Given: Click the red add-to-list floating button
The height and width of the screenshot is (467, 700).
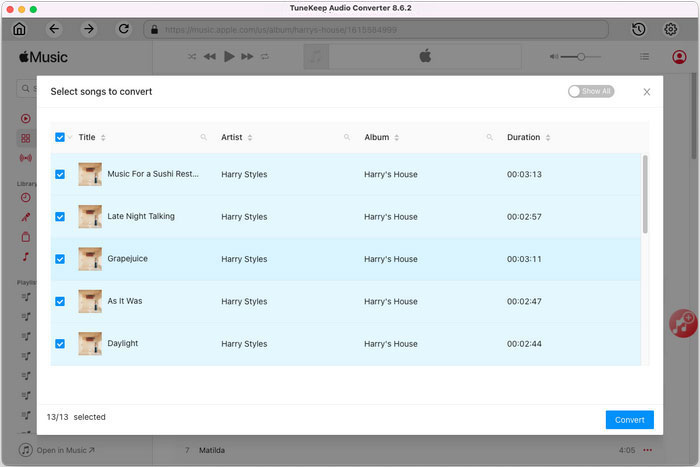Looking at the screenshot, I should 683,323.
